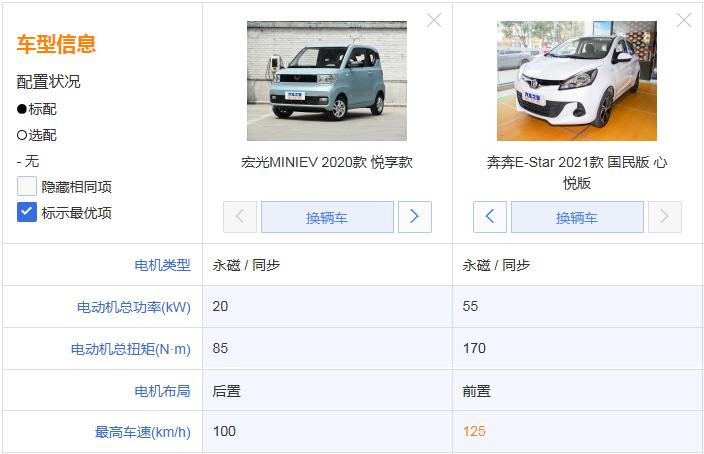This screenshot has width=704, height=454.
Task: Open 奔奔E-Star 2021款 国民版 心悦版 title link
Action: click(x=577, y=172)
